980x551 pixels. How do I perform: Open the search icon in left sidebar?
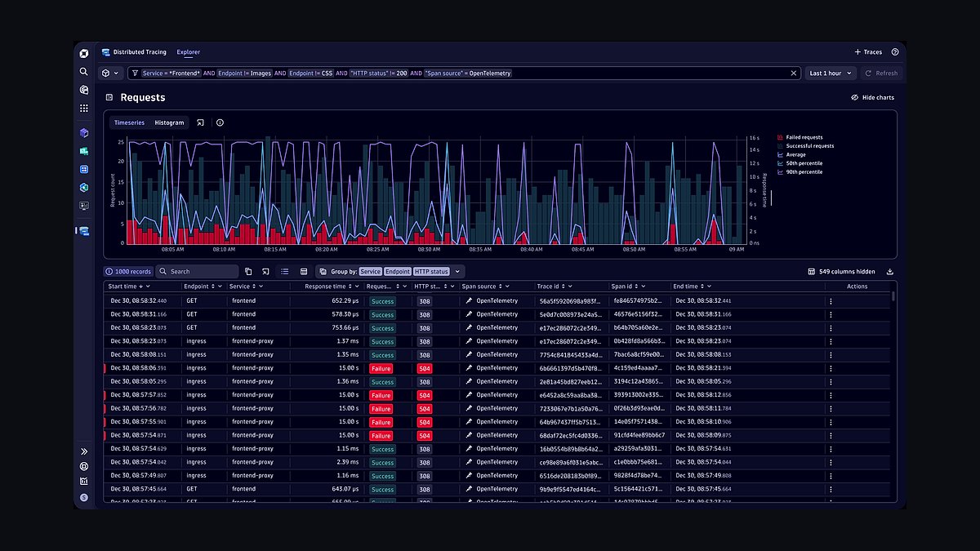click(x=83, y=72)
